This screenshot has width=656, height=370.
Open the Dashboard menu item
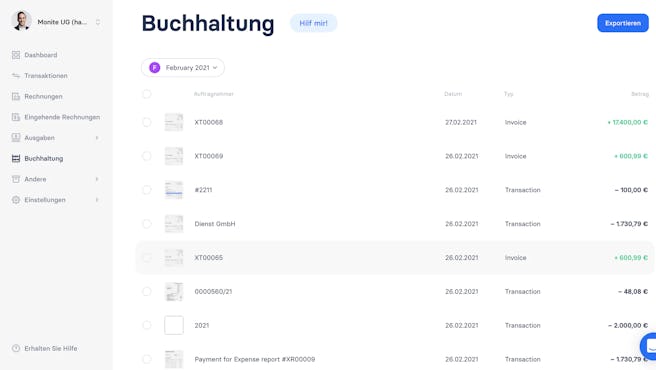tap(41, 55)
